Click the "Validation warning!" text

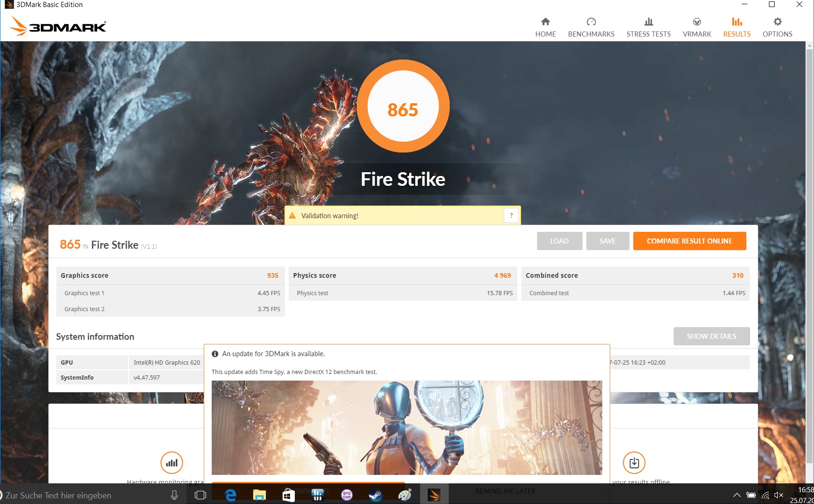(330, 216)
